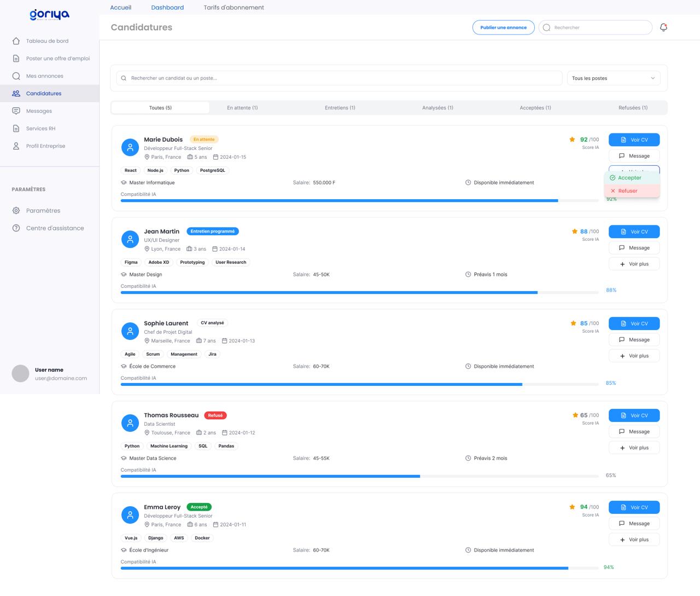The width and height of the screenshot is (700, 596).
Task: Switch to the En attente (1) tab
Action: point(242,108)
